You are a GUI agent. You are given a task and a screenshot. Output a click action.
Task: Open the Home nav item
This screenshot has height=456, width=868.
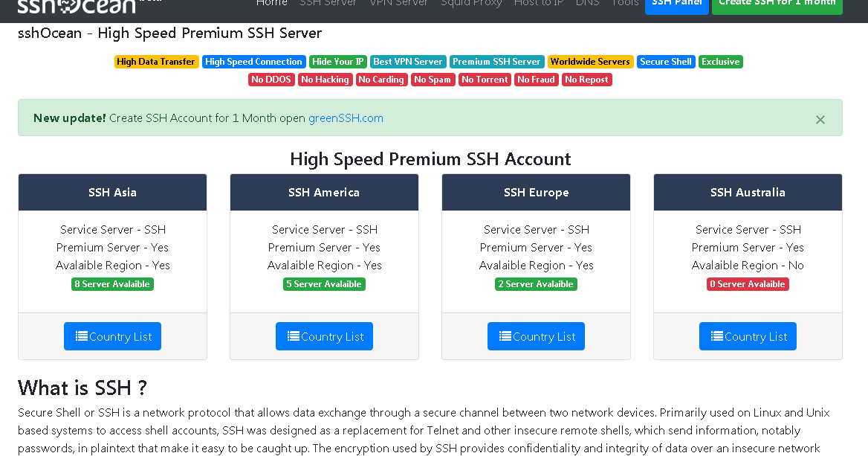point(272,3)
